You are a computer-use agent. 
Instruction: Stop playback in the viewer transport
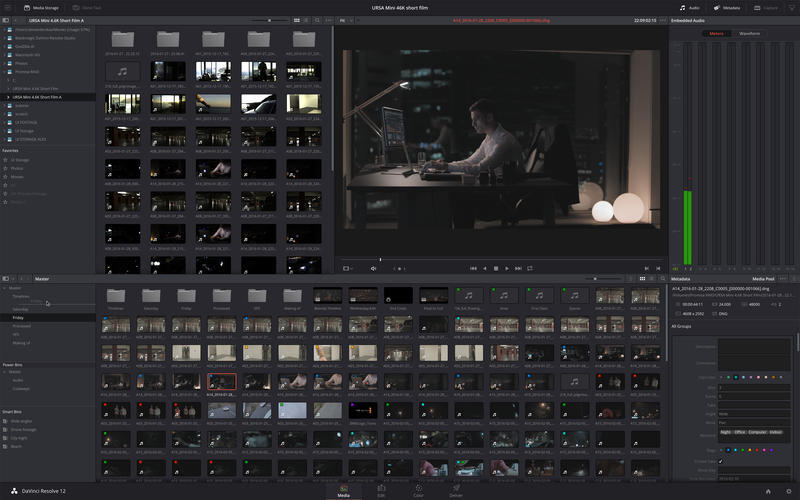pyautogui.click(x=496, y=268)
